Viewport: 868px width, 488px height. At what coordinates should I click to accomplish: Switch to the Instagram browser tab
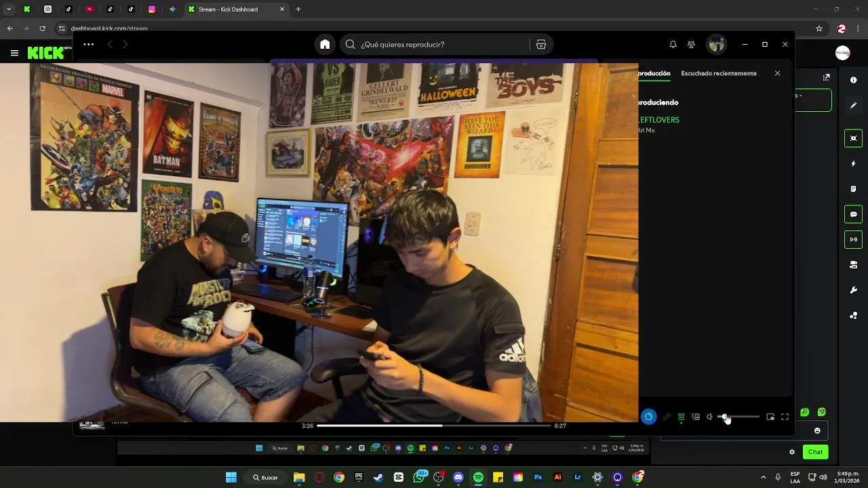(152, 9)
